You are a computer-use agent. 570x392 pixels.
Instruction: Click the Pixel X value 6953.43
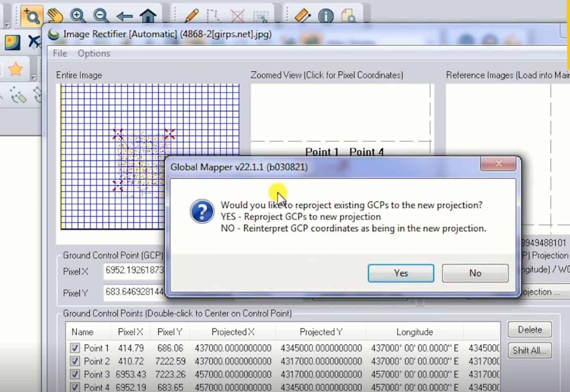131,374
